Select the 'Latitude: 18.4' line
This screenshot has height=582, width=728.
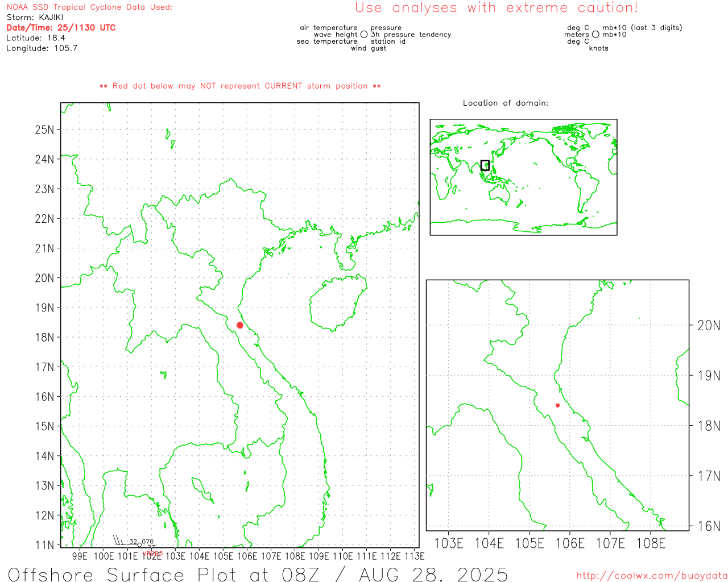coord(36,38)
